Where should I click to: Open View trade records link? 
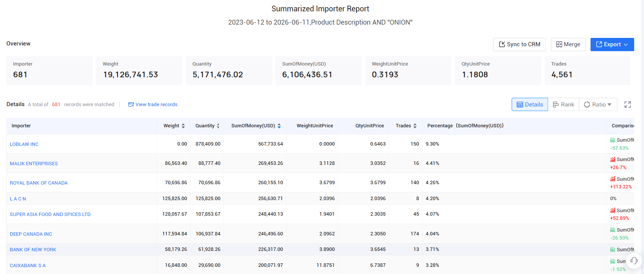coord(153,105)
